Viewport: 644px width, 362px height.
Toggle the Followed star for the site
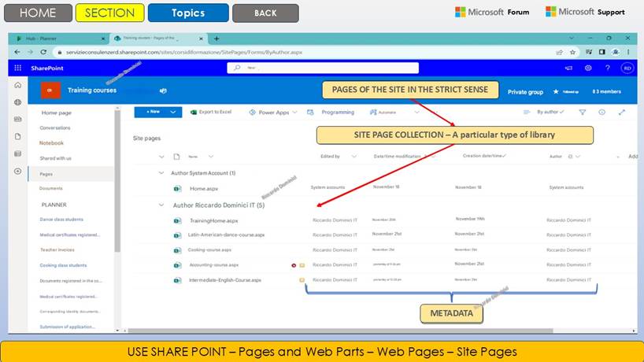tap(556, 92)
